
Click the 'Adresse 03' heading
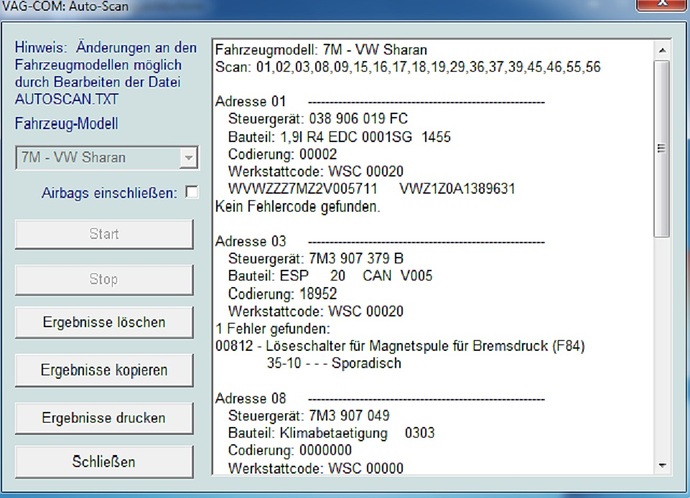click(x=250, y=242)
